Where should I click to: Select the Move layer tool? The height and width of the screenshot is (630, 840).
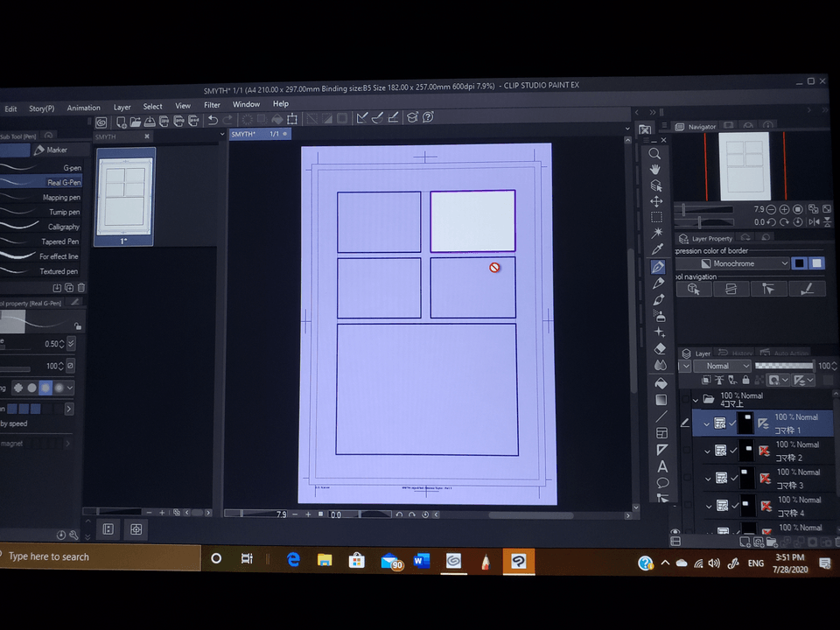pyautogui.click(x=656, y=201)
